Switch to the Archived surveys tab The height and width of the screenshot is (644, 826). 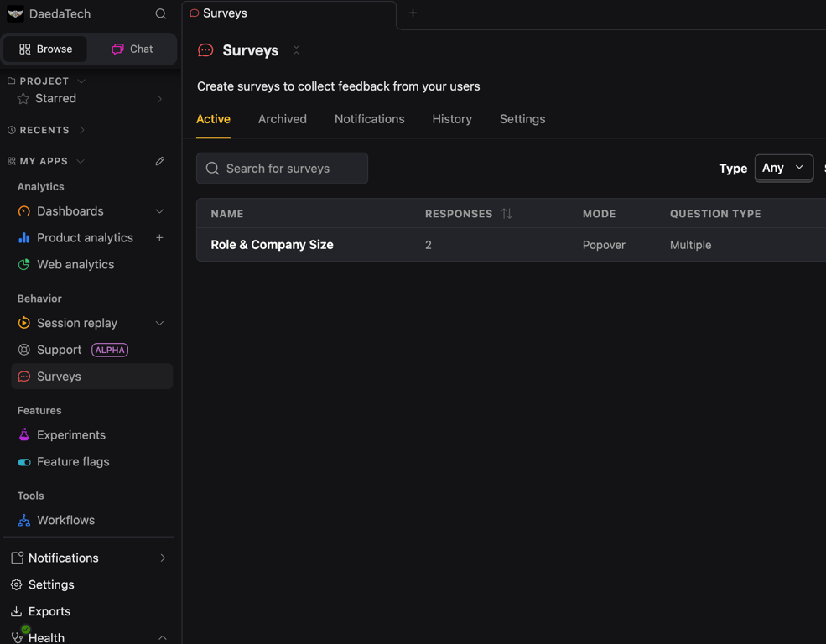coord(282,118)
